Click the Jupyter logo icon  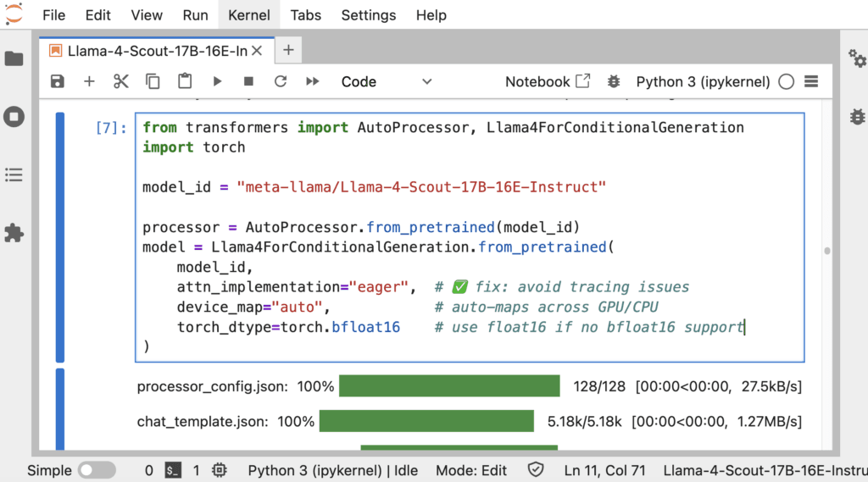[x=14, y=14]
